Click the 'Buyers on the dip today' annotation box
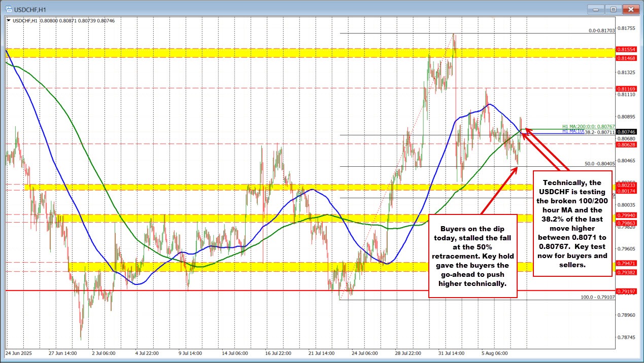 point(472,256)
